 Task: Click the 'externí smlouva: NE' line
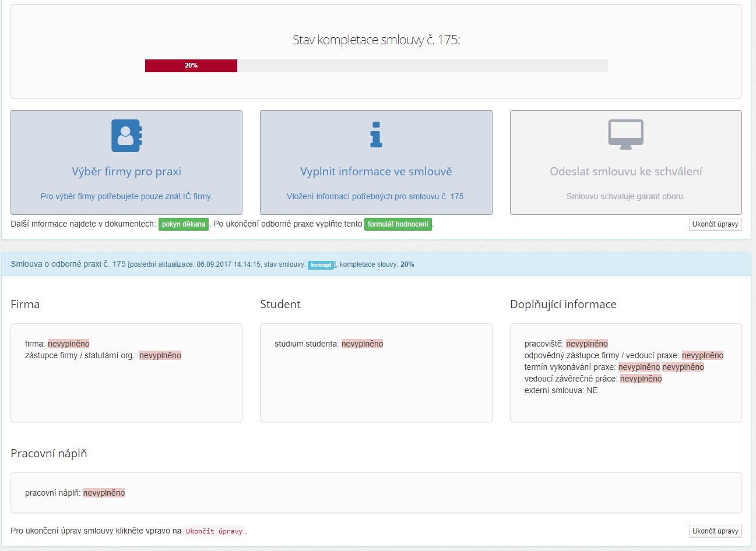[561, 390]
